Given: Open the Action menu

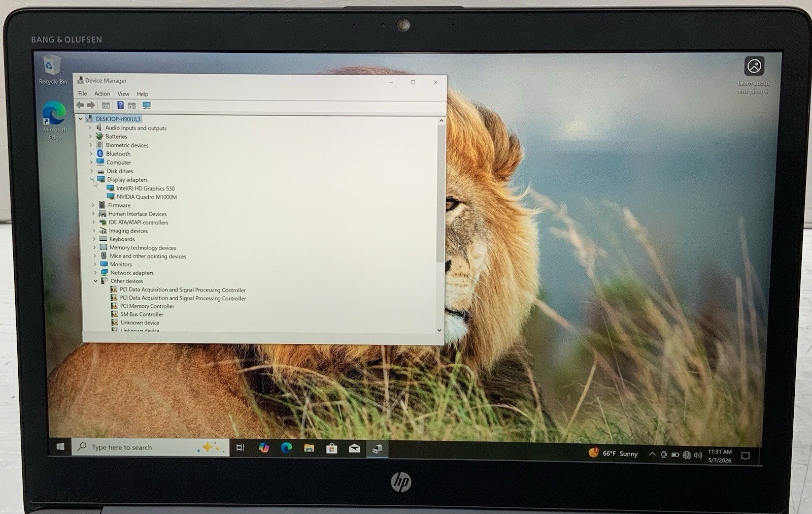Looking at the screenshot, I should click(x=102, y=93).
